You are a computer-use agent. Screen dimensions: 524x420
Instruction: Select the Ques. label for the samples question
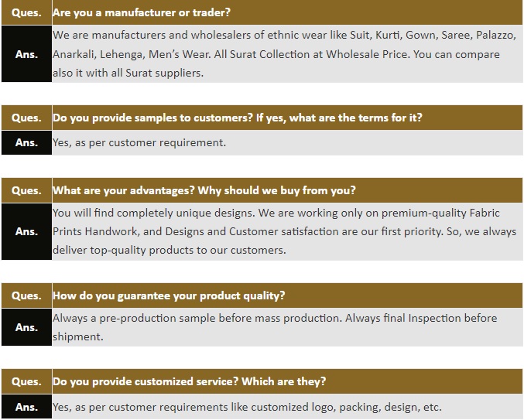pyautogui.click(x=26, y=118)
